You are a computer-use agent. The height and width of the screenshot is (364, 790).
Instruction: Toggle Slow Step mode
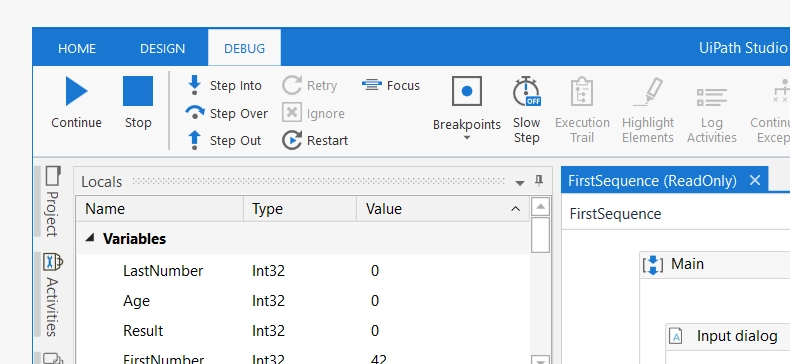(x=526, y=110)
